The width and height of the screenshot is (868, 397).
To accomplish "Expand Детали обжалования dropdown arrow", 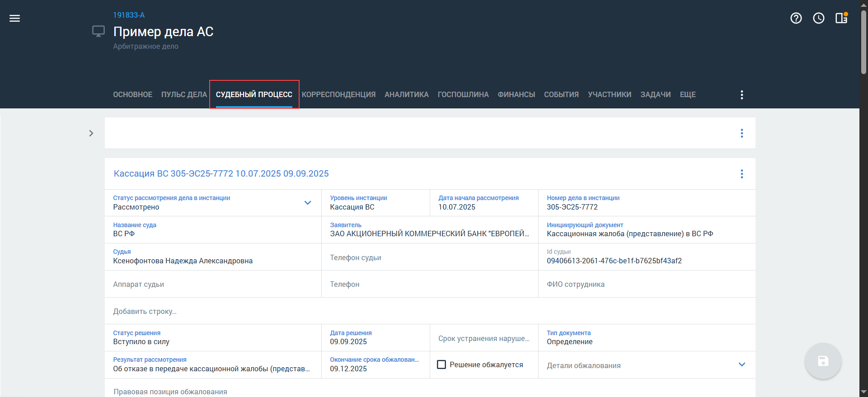I will tap(742, 364).
